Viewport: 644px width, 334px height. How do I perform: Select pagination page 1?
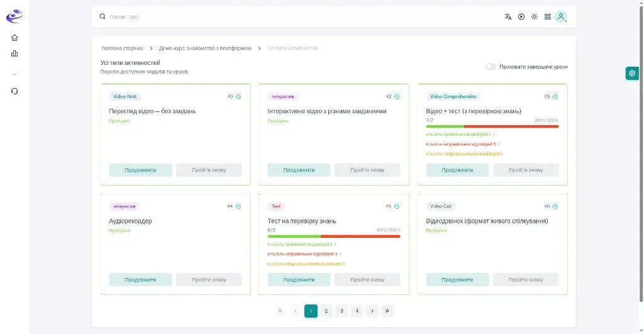coord(311,311)
